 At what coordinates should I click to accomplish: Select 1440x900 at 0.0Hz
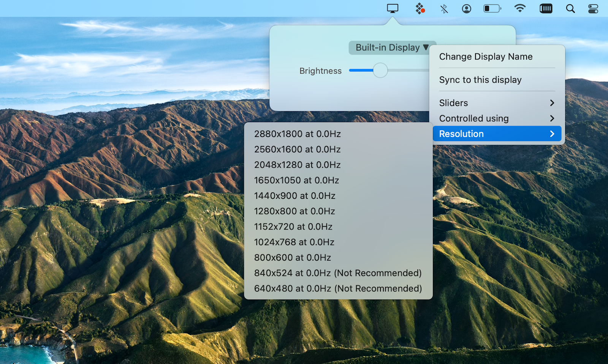294,196
